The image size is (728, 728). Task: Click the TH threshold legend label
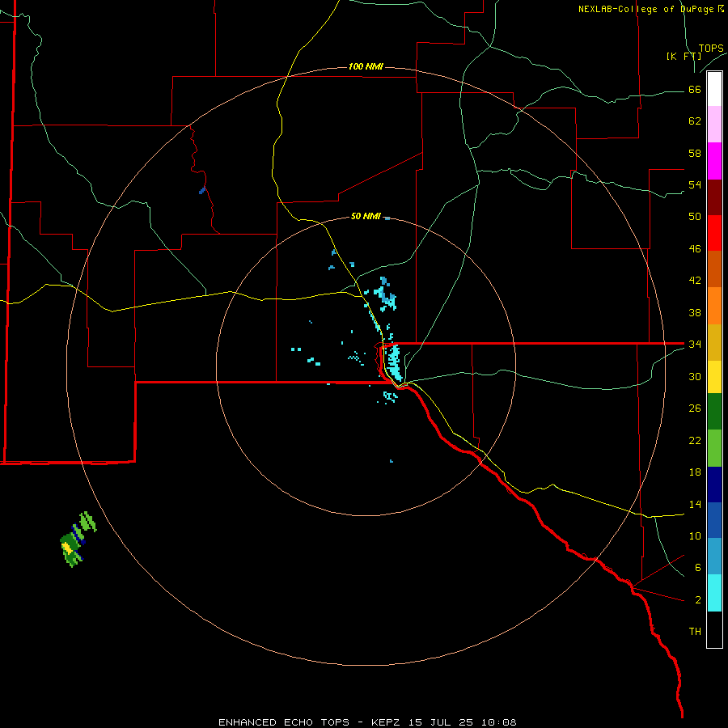pyautogui.click(x=695, y=632)
